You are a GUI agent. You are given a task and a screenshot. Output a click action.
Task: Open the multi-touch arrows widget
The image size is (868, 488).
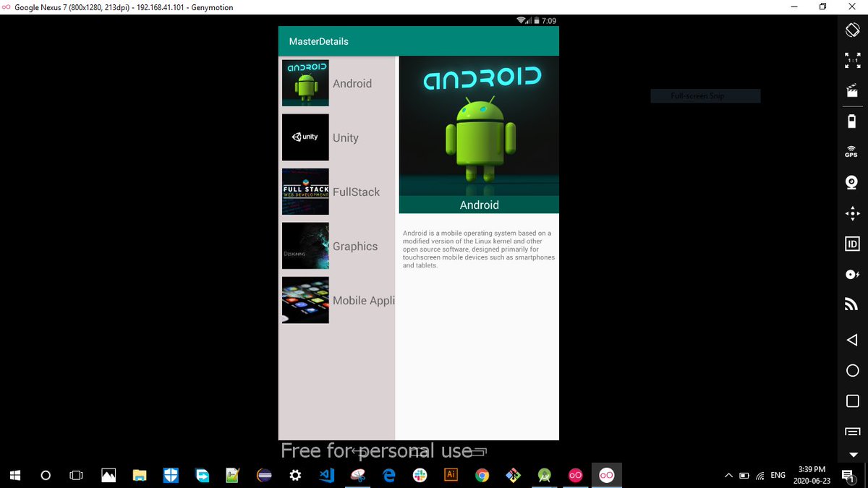point(852,213)
